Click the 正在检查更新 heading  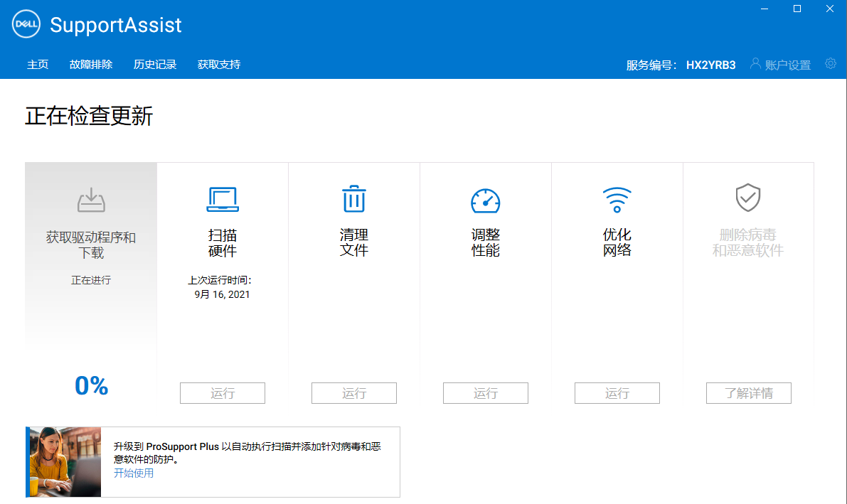(89, 116)
